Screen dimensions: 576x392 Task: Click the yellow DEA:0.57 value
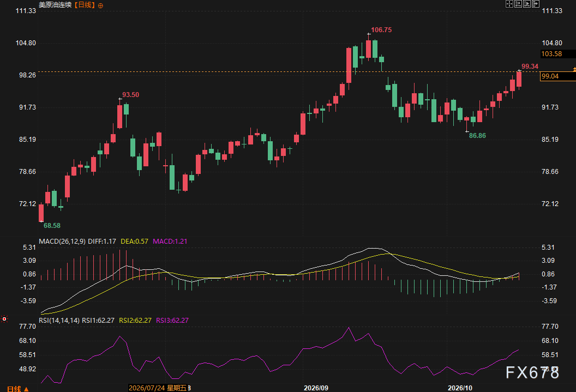click(134, 242)
